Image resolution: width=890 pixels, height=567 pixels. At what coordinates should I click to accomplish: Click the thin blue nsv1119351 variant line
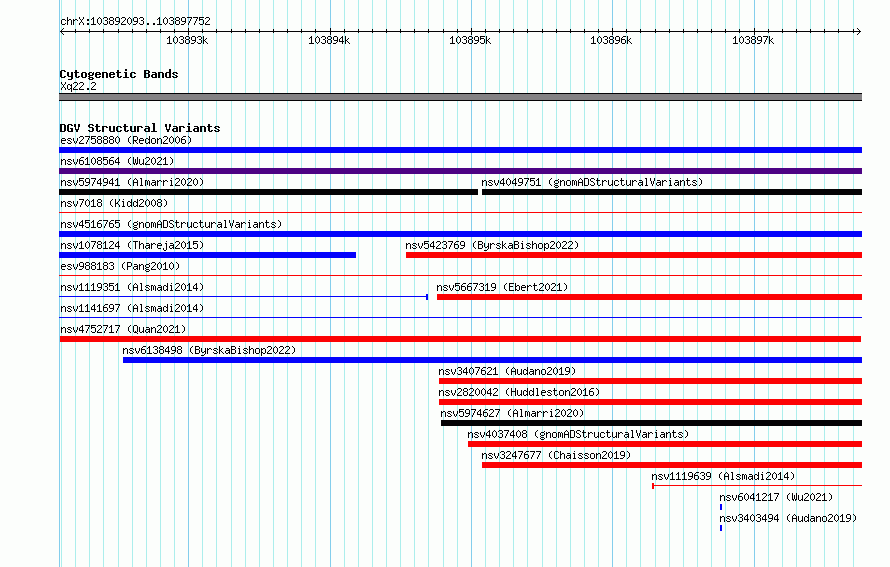point(244,297)
